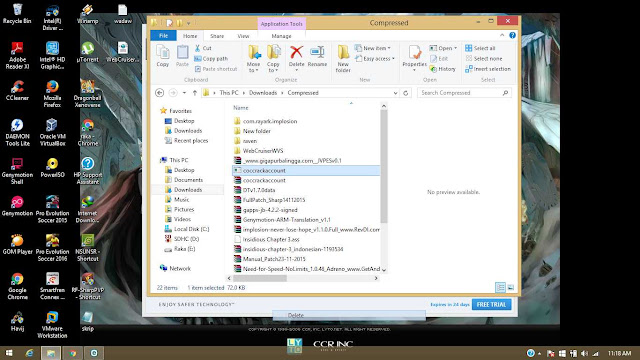The height and width of the screenshot is (360, 640).
Task: Open the CCleaner desktop icon
Action: [17, 91]
